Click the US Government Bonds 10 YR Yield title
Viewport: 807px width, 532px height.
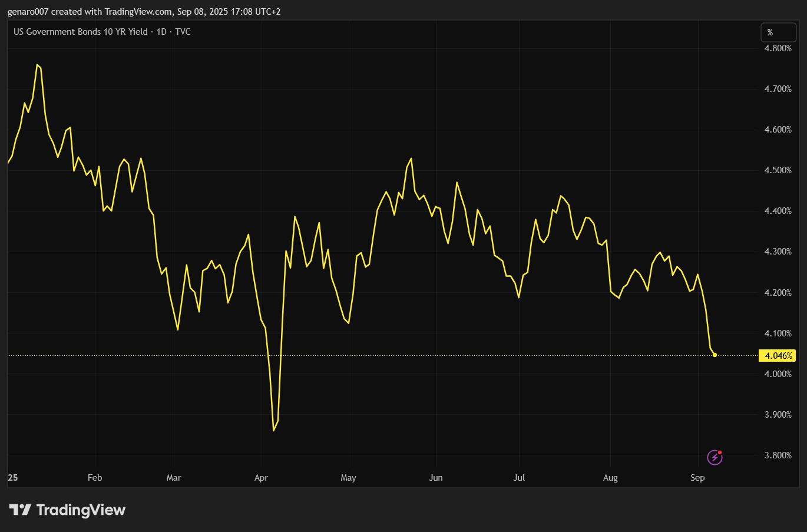(81, 32)
